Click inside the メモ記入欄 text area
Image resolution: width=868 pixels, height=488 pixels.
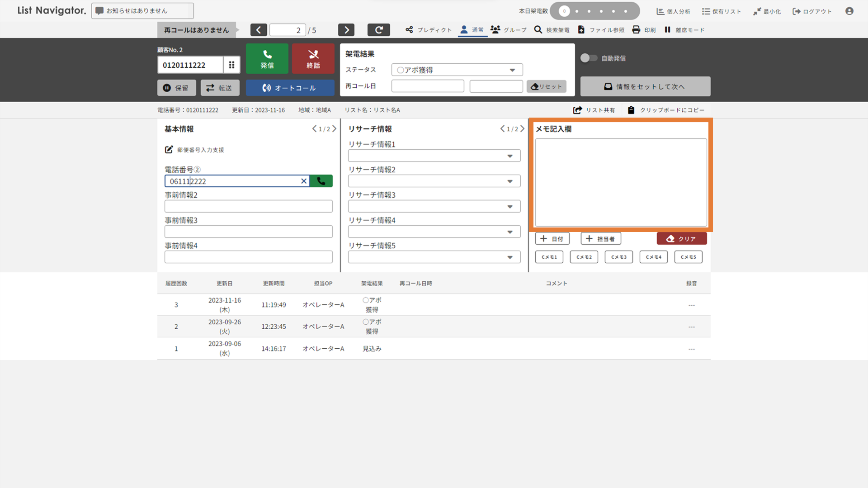(621, 182)
